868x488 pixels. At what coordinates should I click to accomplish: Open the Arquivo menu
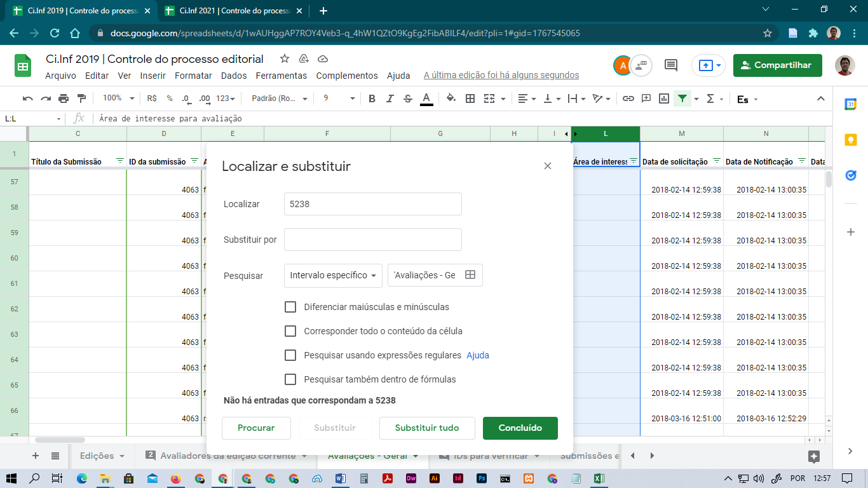pos(60,76)
